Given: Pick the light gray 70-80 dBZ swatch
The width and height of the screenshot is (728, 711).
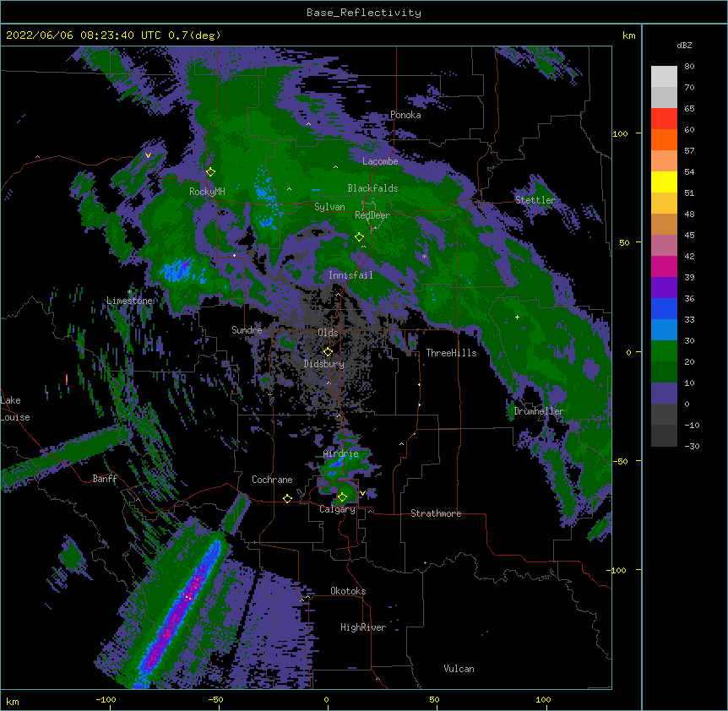Looking at the screenshot, I should [x=664, y=77].
